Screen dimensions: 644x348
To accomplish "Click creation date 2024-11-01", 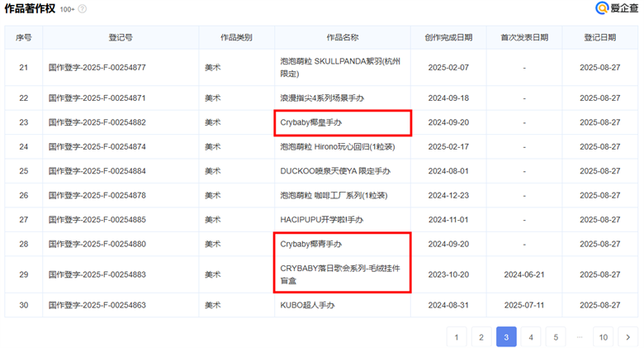I will pyautogui.click(x=448, y=220).
